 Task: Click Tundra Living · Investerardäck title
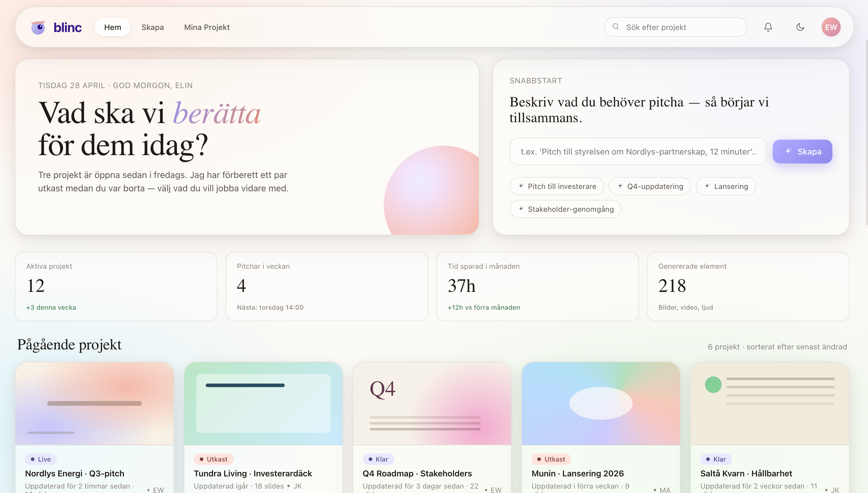[253, 473]
